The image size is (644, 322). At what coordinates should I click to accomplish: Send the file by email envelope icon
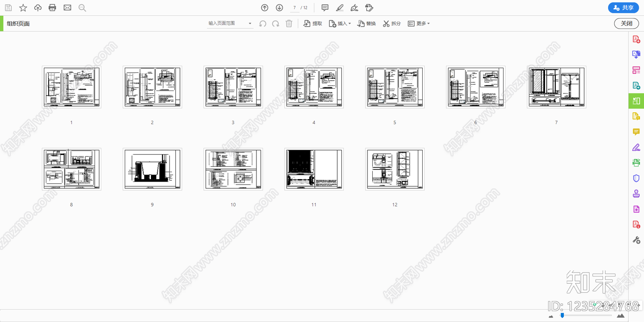tap(67, 8)
